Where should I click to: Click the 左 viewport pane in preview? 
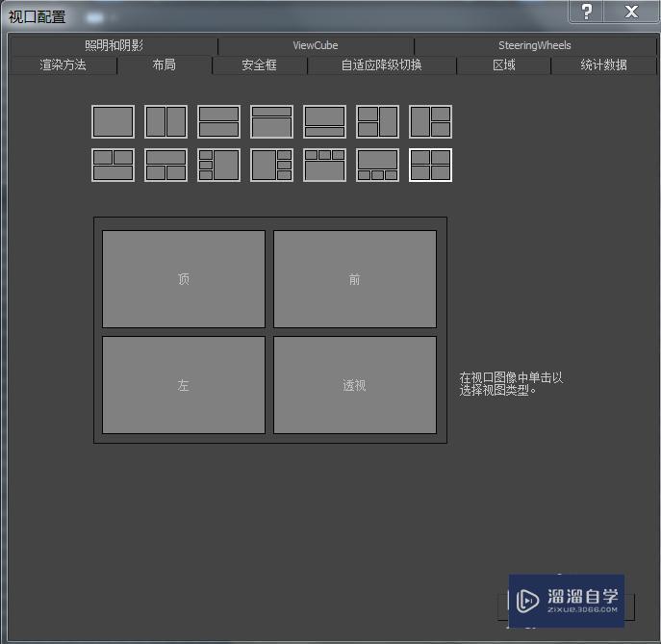[184, 385]
